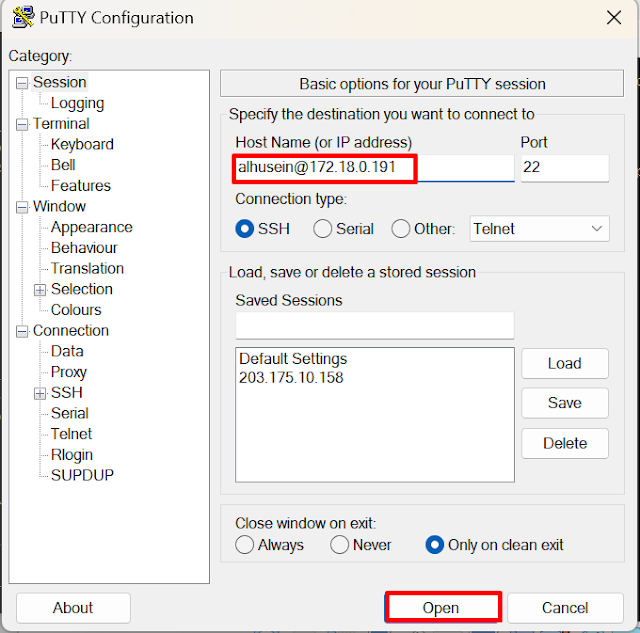Image resolution: width=640 pixels, height=633 pixels.
Task: Select the SSH category in tree
Action: tap(67, 393)
